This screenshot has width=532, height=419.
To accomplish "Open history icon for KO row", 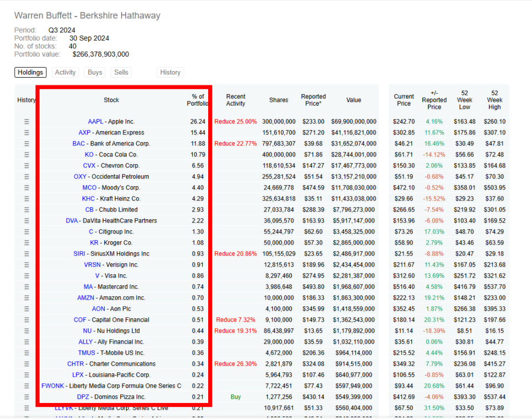I will pyautogui.click(x=26, y=155).
